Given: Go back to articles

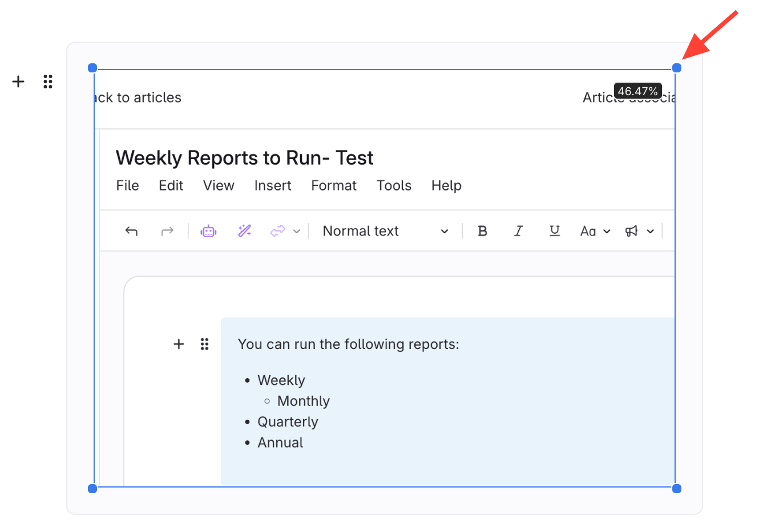Looking at the screenshot, I should [138, 98].
